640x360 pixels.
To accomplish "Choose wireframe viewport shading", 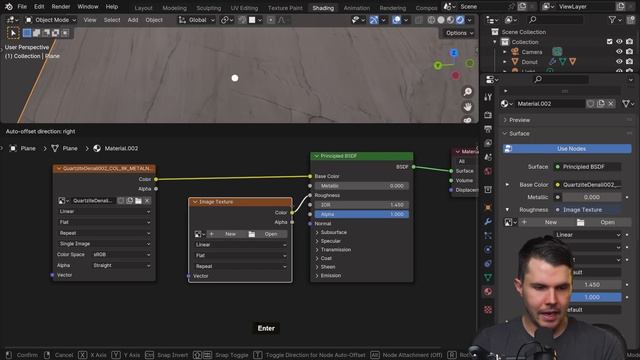I will click(x=431, y=20).
